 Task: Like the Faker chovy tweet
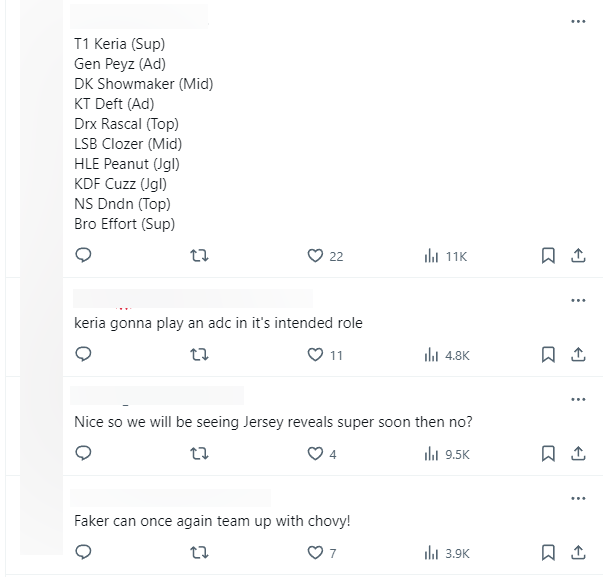click(x=316, y=552)
